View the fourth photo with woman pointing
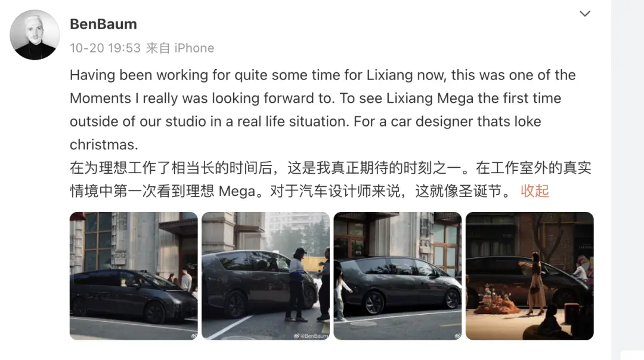644x360 pixels. tap(530, 276)
